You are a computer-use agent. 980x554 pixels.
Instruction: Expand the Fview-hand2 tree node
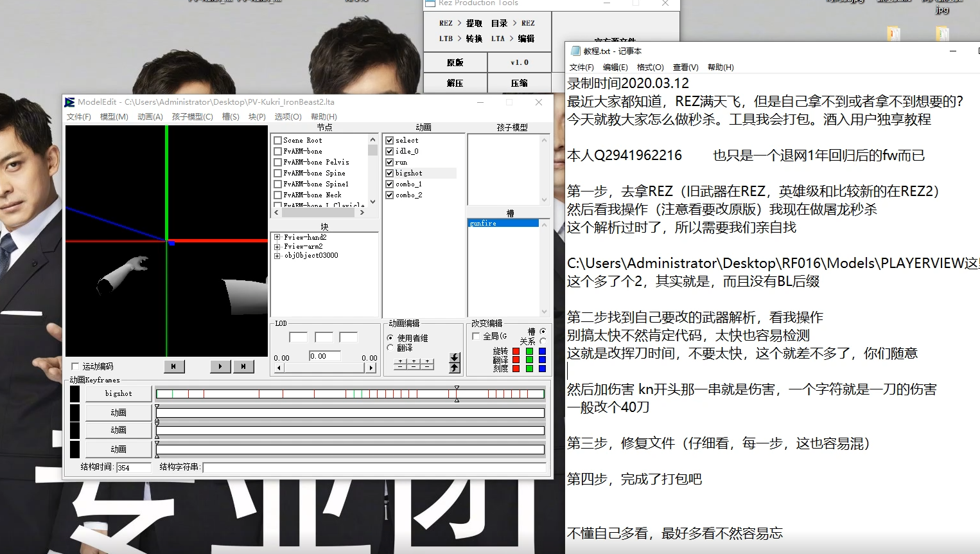click(277, 237)
